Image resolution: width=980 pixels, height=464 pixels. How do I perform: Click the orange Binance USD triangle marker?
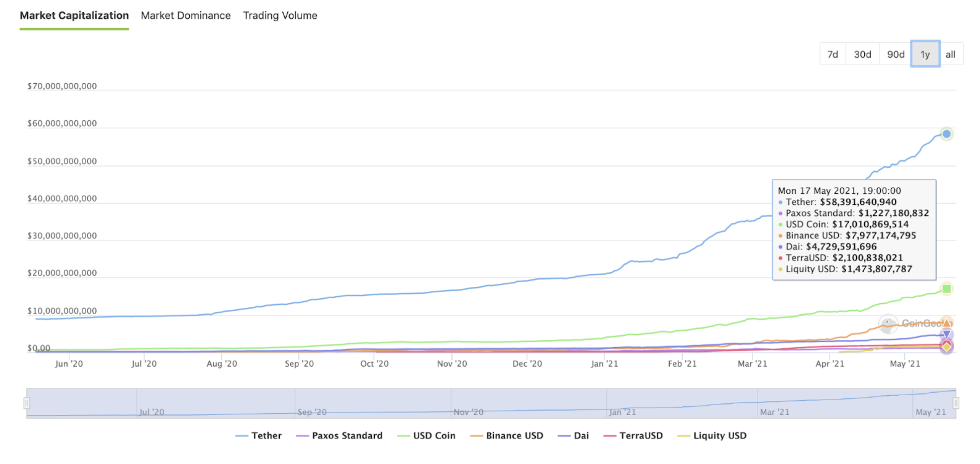[x=947, y=322]
